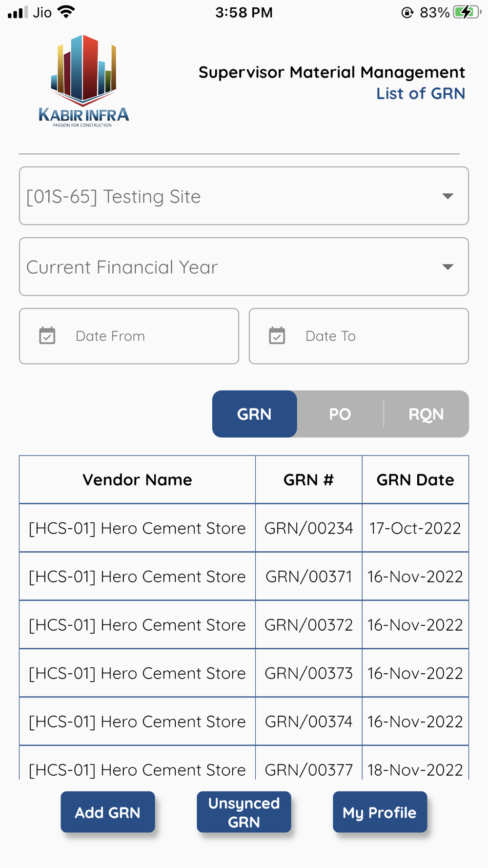
Task: Click the Date To calendar icon
Action: (x=277, y=336)
